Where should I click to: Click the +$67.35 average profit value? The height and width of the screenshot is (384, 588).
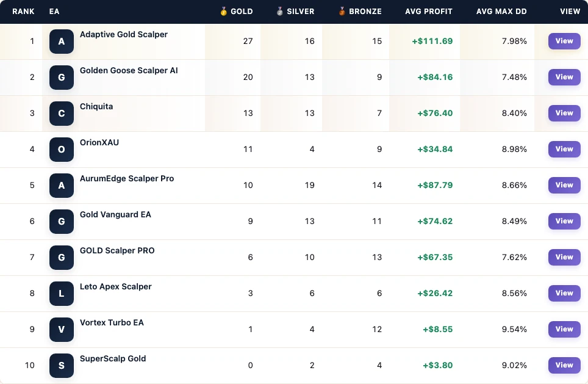(435, 258)
